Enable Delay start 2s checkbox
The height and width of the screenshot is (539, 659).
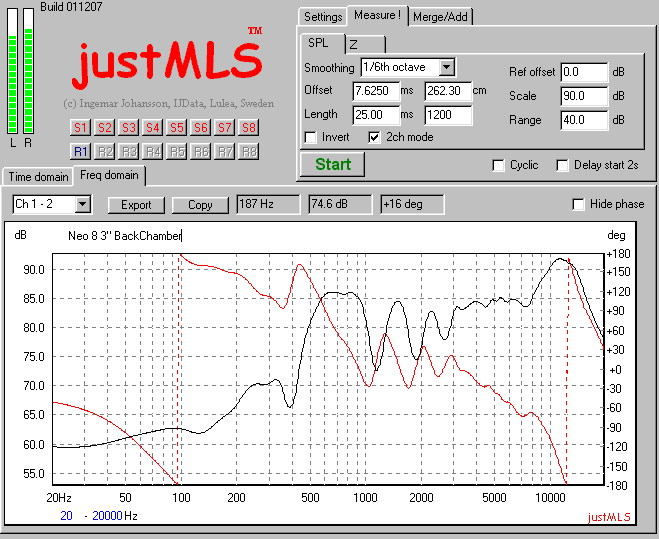pos(562,165)
